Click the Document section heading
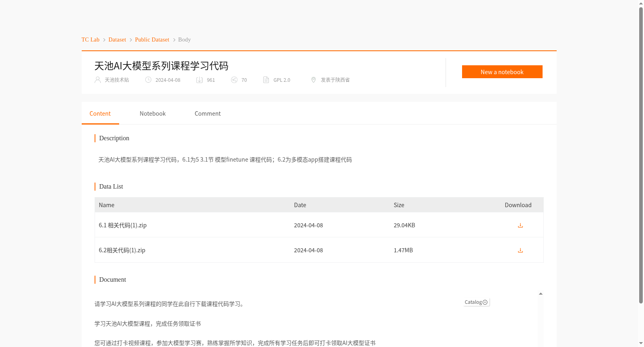Screen dimensions: 644x347 coord(113,280)
